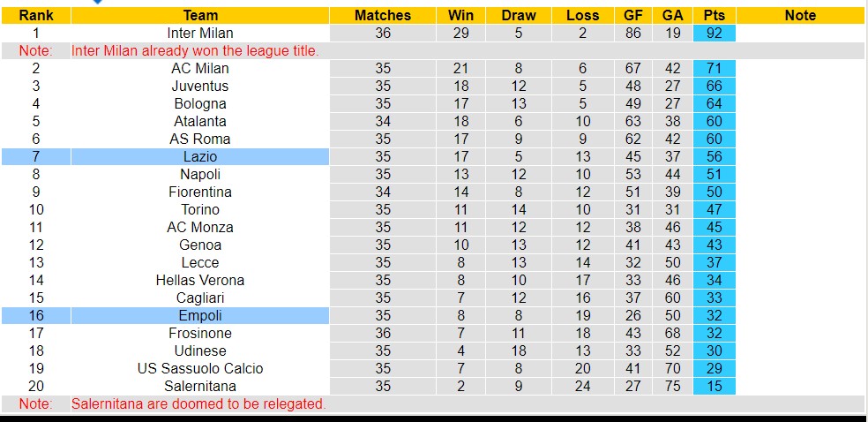Click the Inter Milan league title note

click(195, 50)
